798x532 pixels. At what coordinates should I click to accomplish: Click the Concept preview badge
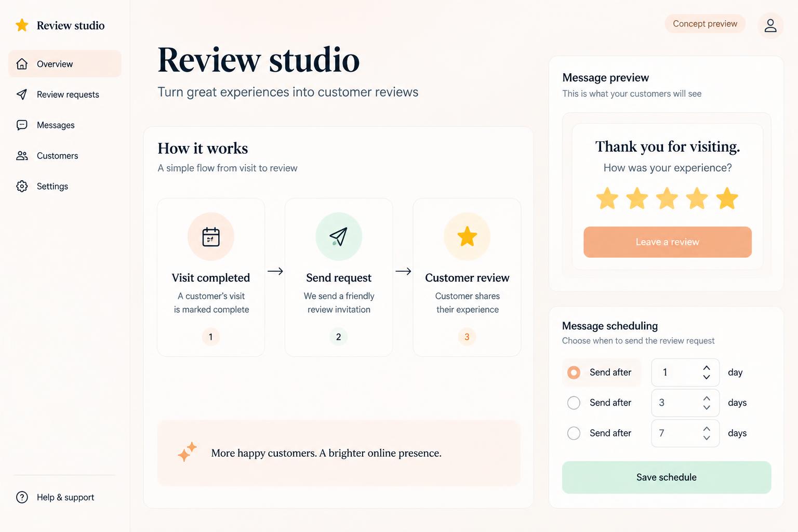click(x=705, y=24)
